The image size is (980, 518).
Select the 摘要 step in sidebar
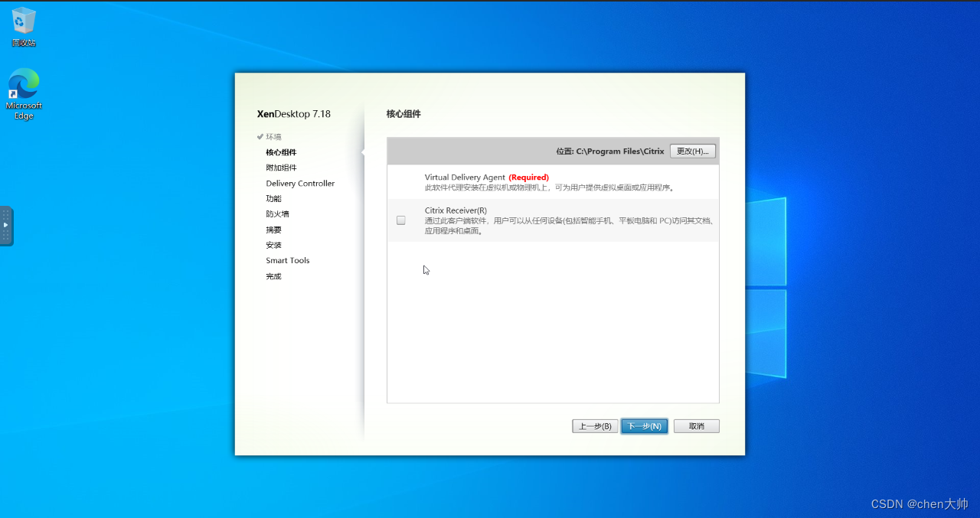pyautogui.click(x=273, y=230)
